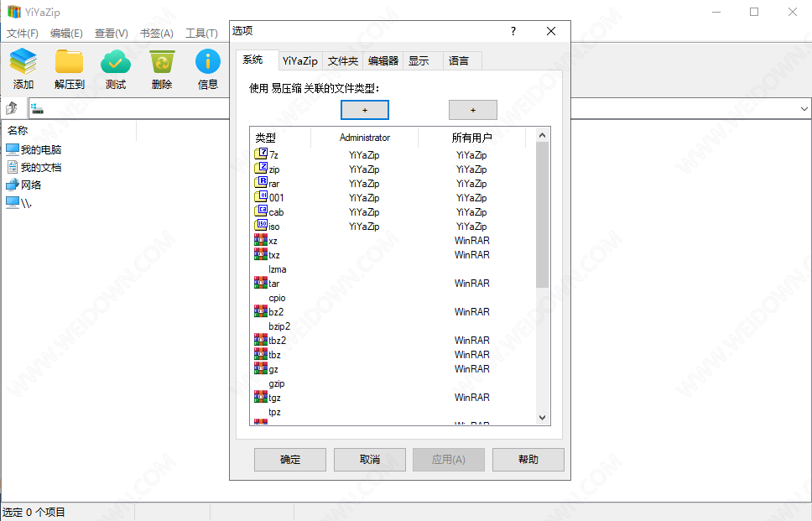Viewport: 812px width, 521px height.
Task: Click the + button above 所有用户 column
Action: click(x=473, y=110)
